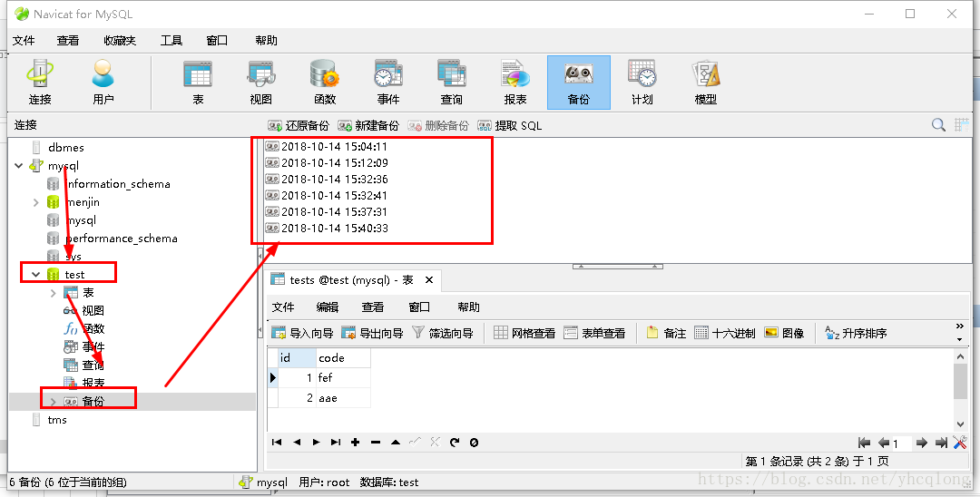Click the cell containing fef

point(343,378)
